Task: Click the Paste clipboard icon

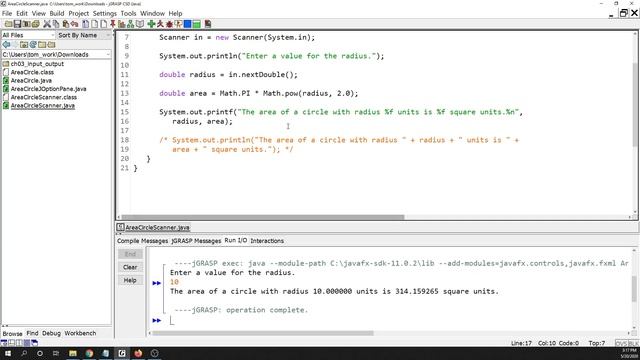Action: (66, 24)
